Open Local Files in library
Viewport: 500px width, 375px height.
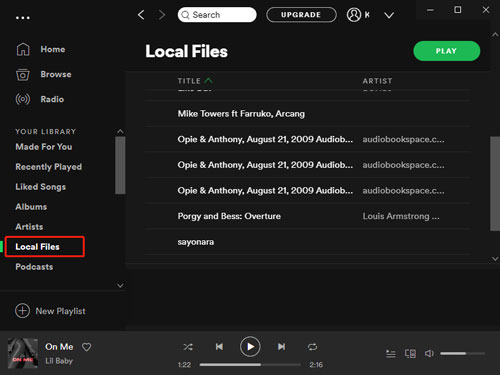coord(37,247)
